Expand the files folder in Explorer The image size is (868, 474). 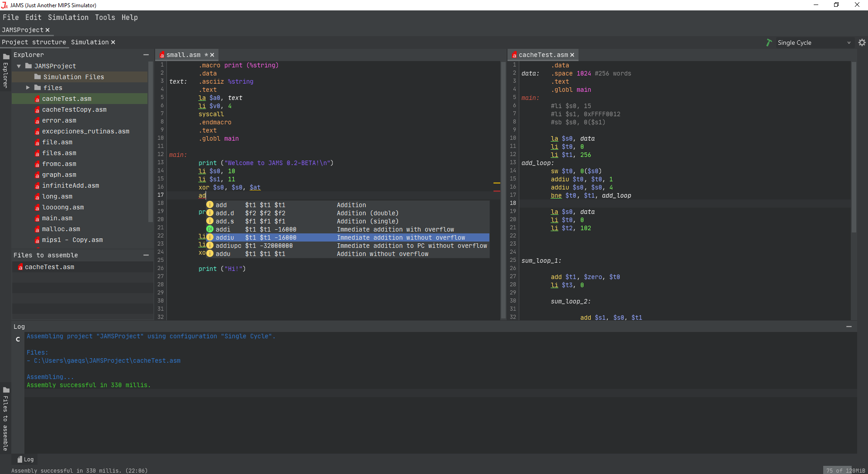[x=28, y=88]
